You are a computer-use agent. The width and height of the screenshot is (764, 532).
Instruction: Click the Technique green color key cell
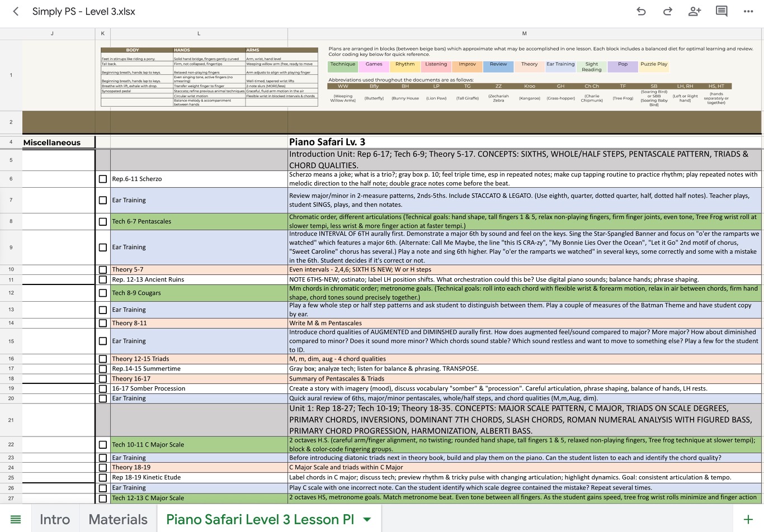click(x=343, y=66)
